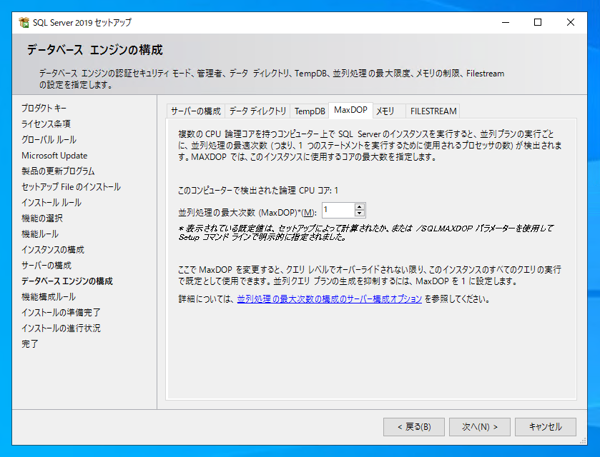Open the FILESTREAM tab
The image size is (600, 457).
(433, 111)
